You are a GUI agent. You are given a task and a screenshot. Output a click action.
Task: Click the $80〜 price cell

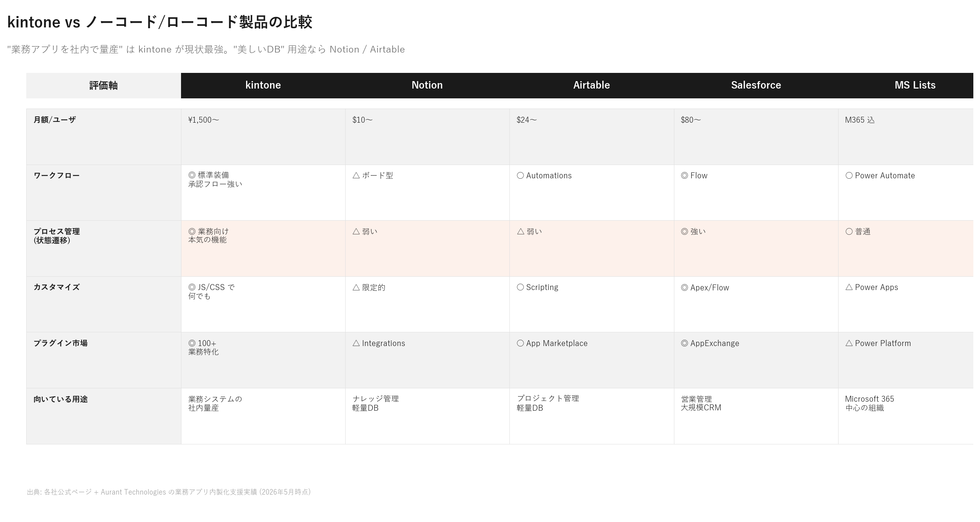pos(756,137)
